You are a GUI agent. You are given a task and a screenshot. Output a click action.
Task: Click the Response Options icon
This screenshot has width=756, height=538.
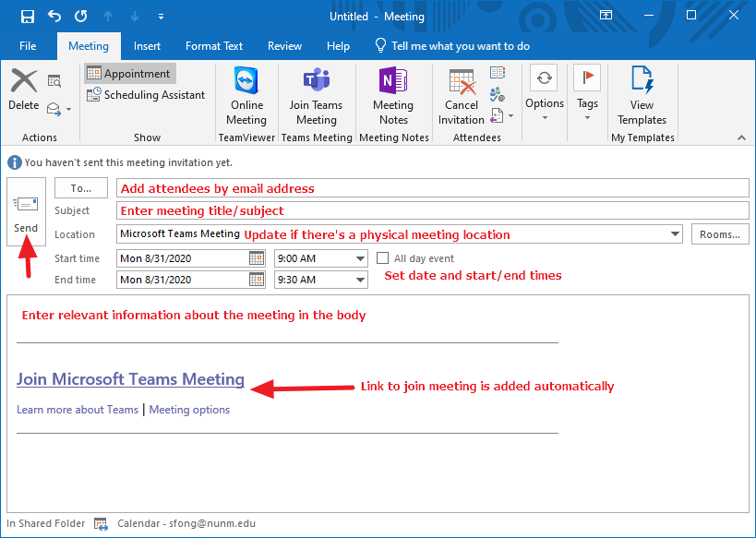(497, 115)
